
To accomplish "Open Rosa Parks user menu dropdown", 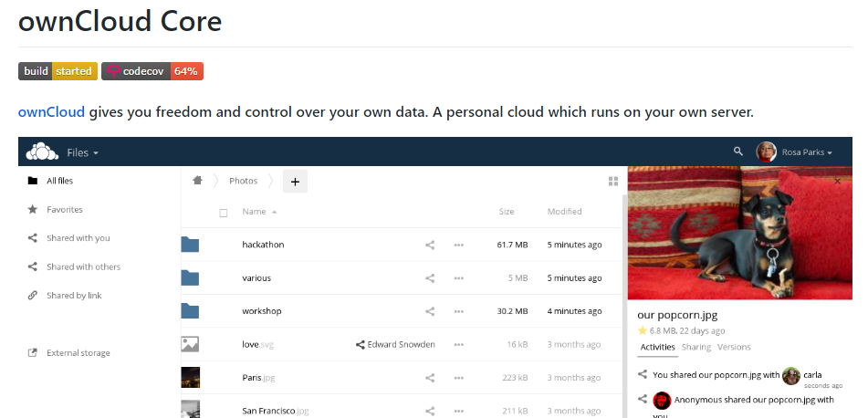I will 807,152.
